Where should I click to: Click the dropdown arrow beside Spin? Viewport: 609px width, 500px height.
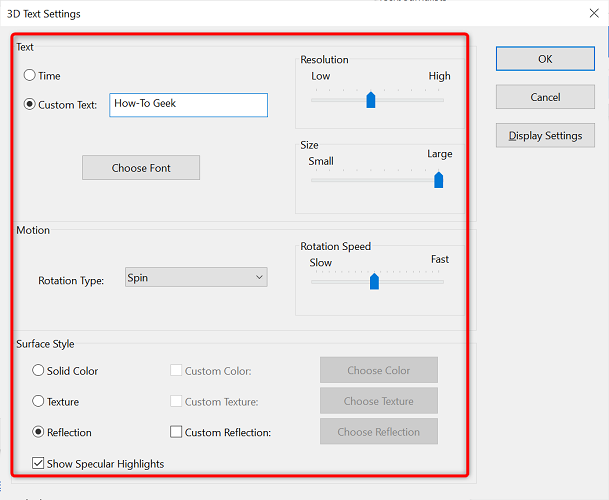pos(258,278)
